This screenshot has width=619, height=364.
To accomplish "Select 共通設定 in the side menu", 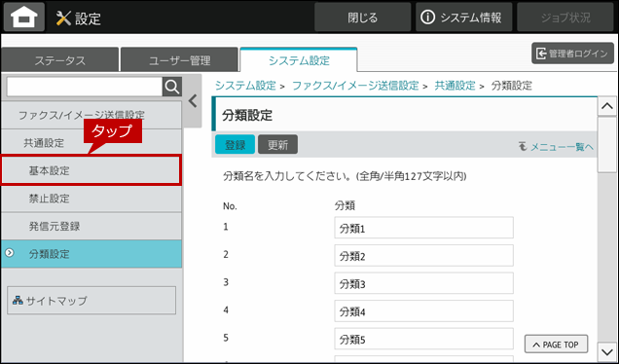I will pos(91,142).
